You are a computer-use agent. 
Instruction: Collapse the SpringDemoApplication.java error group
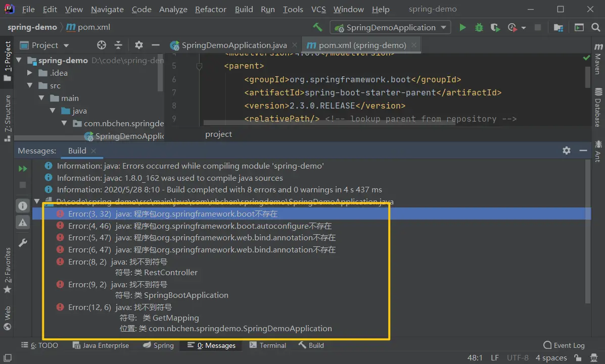coord(37,201)
